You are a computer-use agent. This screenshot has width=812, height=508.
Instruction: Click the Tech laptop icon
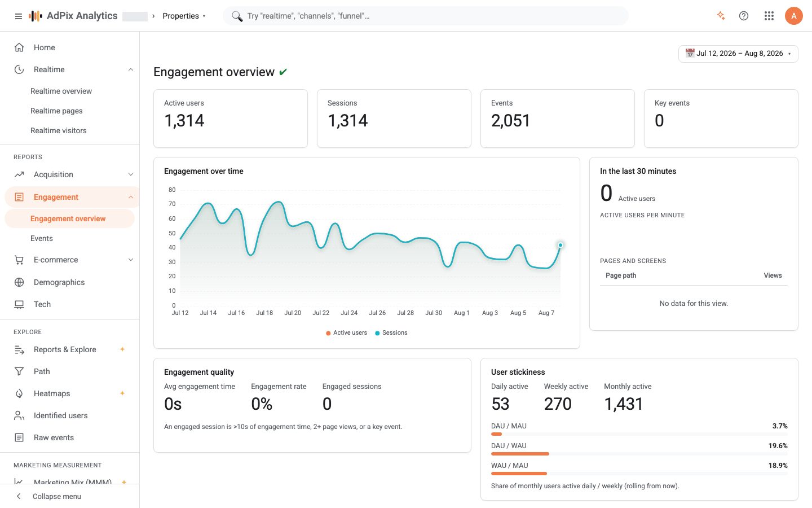tap(19, 304)
